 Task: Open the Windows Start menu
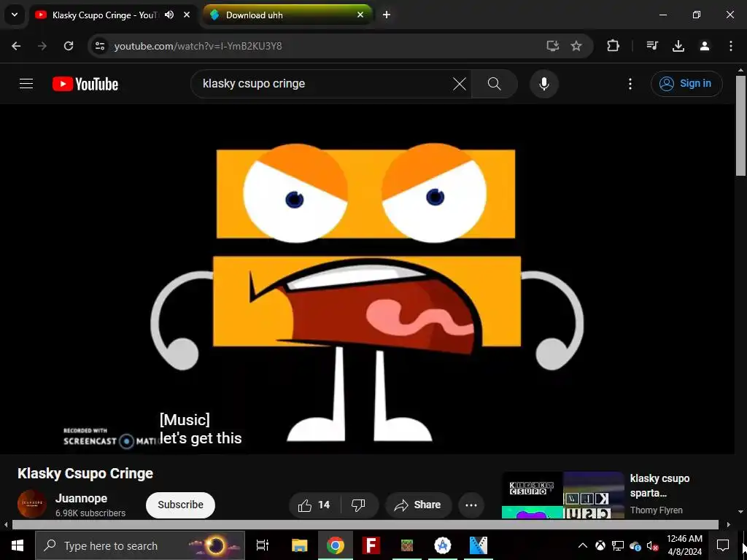point(18,545)
